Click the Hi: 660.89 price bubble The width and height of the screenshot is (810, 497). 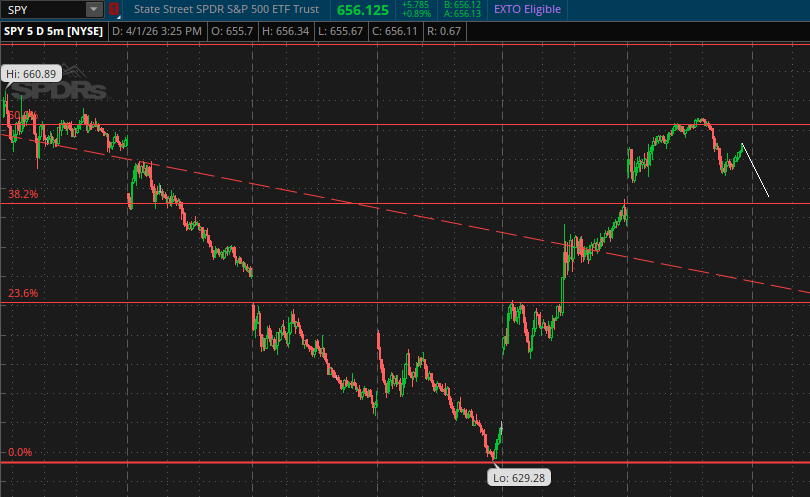point(31,74)
